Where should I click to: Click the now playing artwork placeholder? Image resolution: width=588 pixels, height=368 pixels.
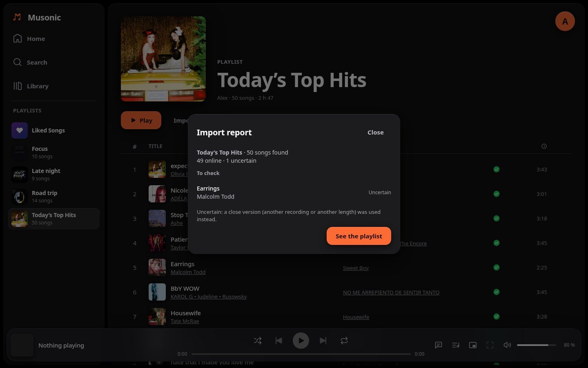point(22,345)
